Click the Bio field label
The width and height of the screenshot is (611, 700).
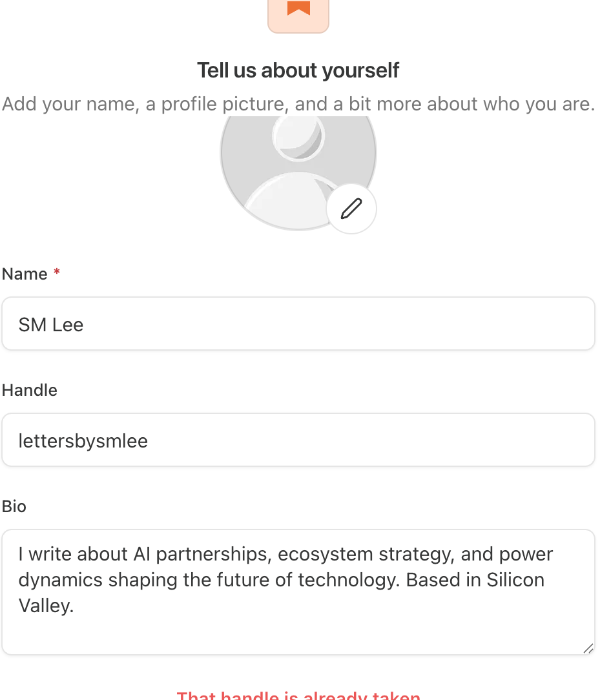click(14, 506)
